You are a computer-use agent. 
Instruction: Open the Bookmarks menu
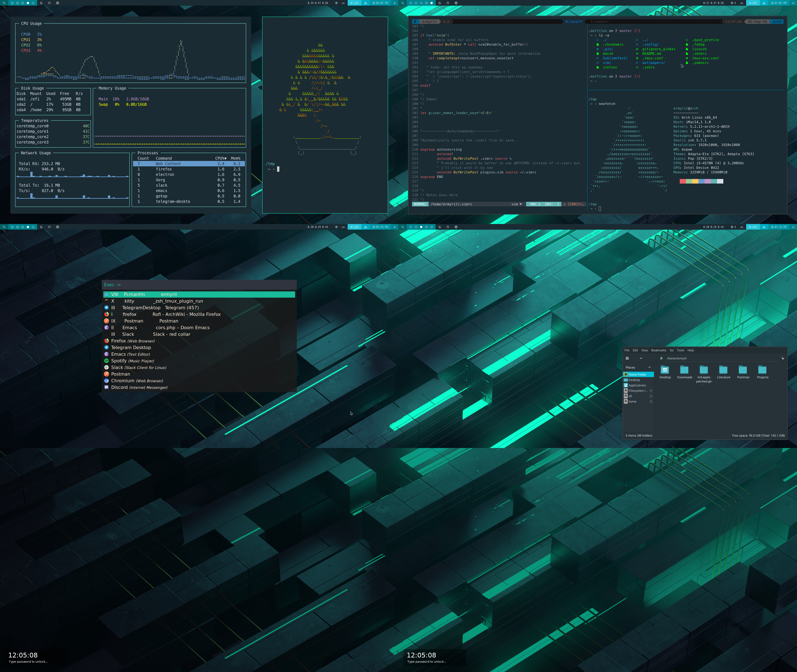(x=659, y=350)
